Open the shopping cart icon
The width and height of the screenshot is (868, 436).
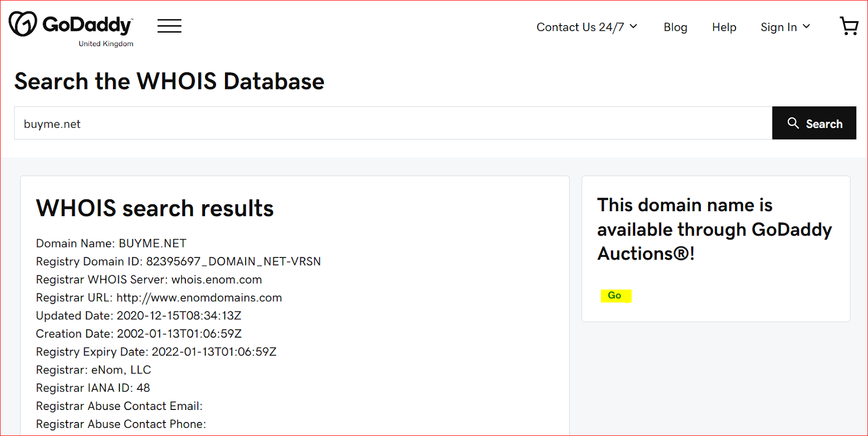point(849,26)
